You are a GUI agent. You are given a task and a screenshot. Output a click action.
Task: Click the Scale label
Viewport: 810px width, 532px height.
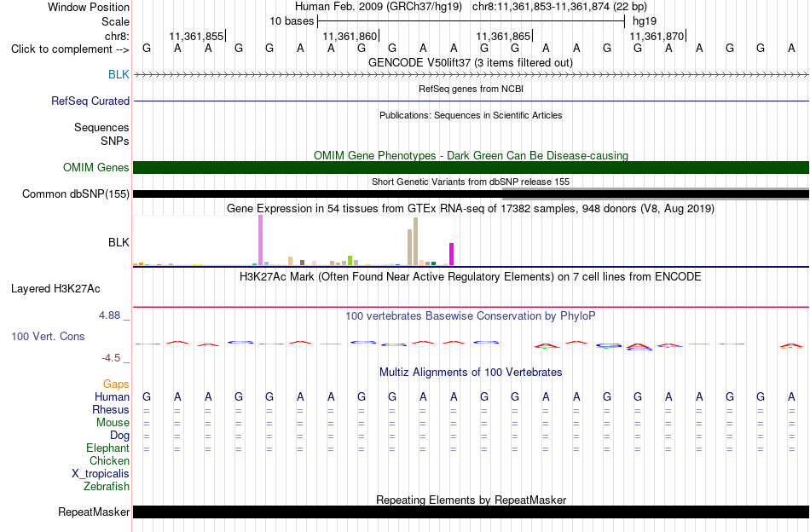pyautogui.click(x=116, y=21)
